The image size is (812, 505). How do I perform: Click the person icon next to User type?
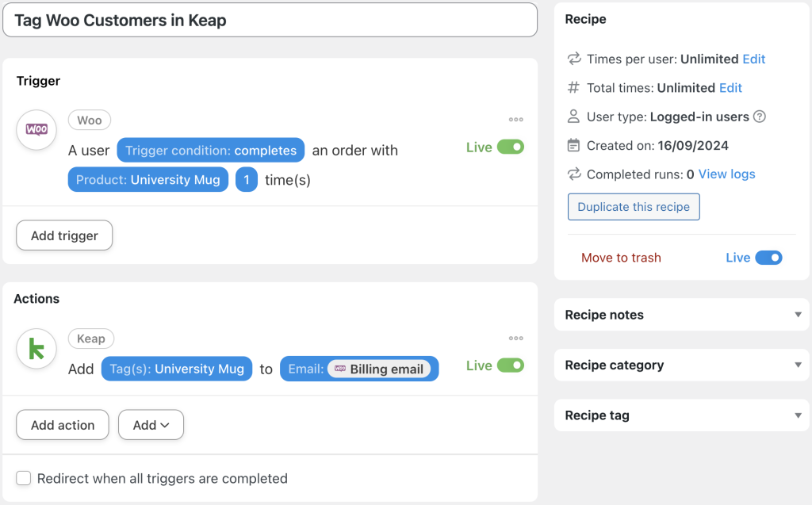pyautogui.click(x=573, y=117)
